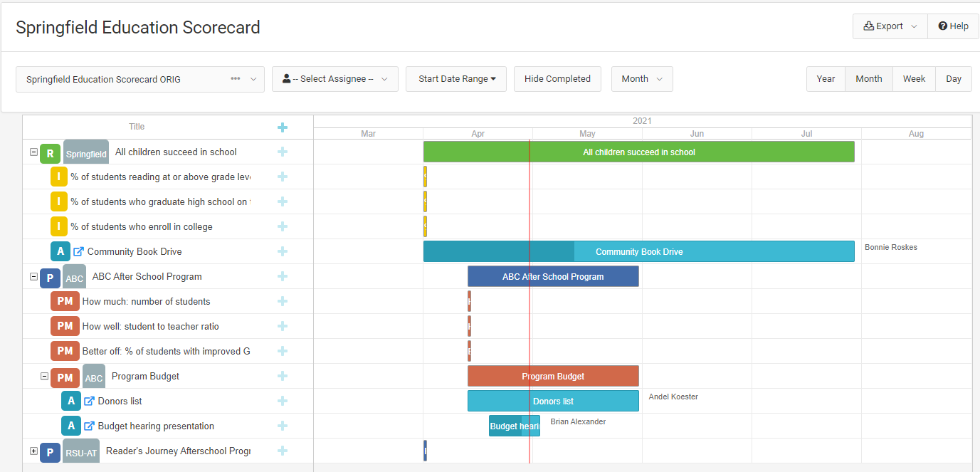Image resolution: width=980 pixels, height=472 pixels.
Task: Click the ABC After School Program Gantt bar
Action: pos(553,276)
